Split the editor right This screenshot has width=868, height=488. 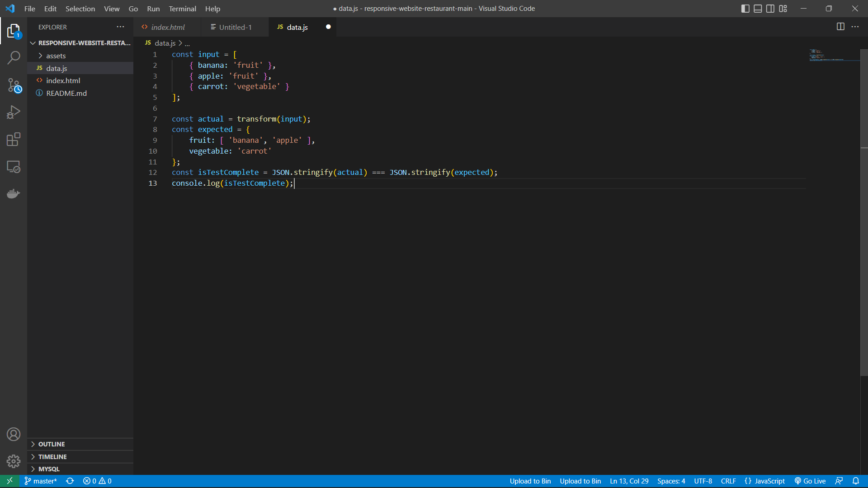point(840,27)
